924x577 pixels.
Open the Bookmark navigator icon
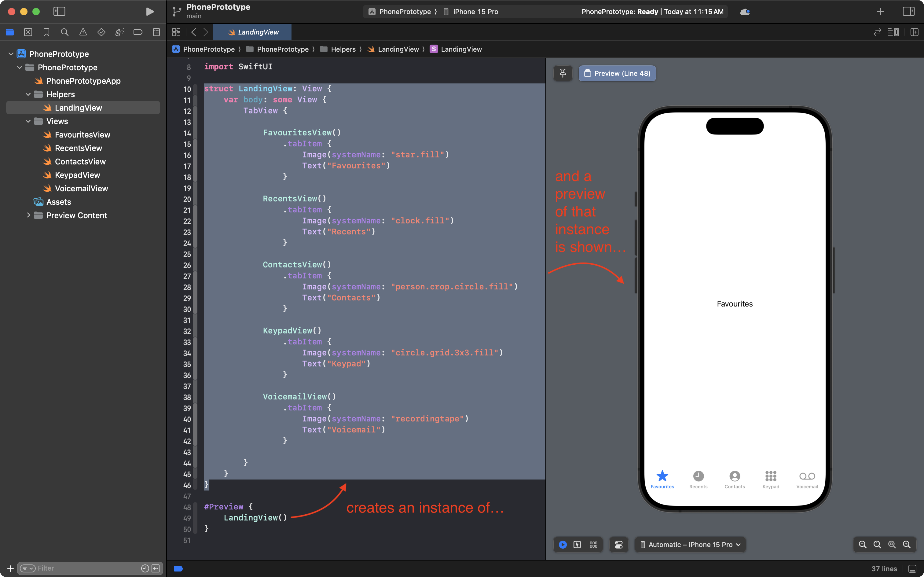(46, 32)
